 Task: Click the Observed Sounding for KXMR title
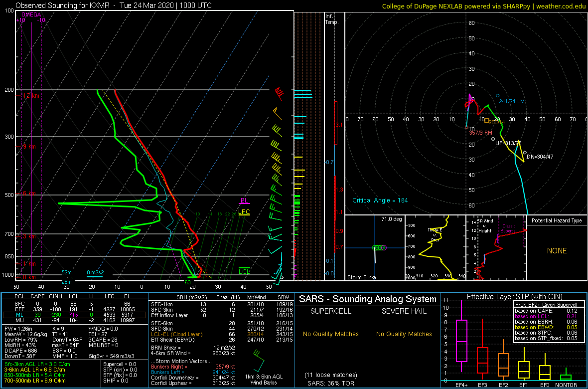(114, 5)
